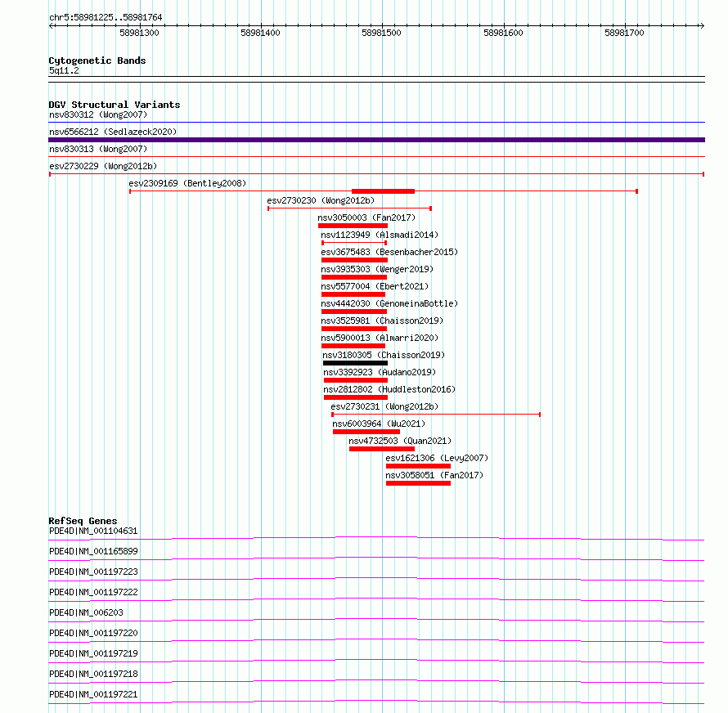Click the red span line of esv2730231
The image size is (728, 713).
point(436,415)
